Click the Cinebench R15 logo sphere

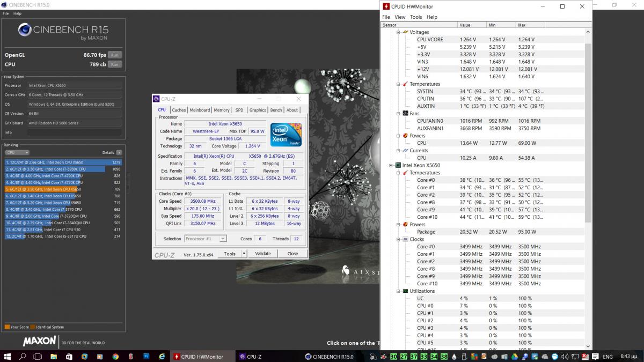pos(25,30)
